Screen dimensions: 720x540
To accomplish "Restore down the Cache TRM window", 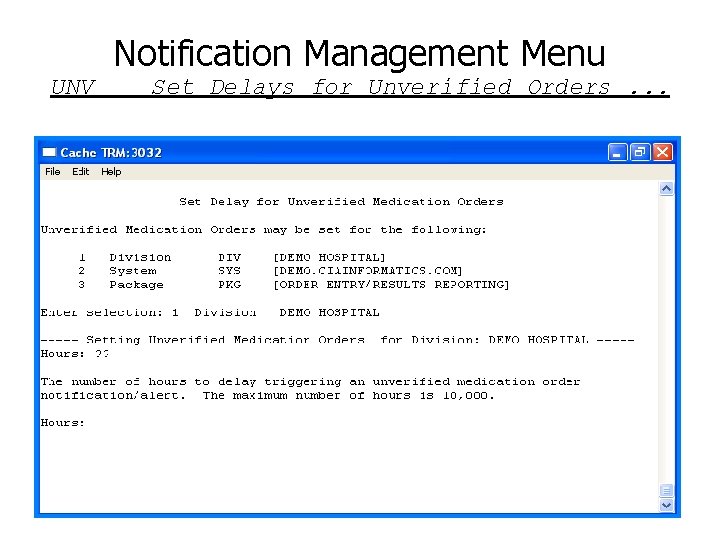I will tap(640, 152).
